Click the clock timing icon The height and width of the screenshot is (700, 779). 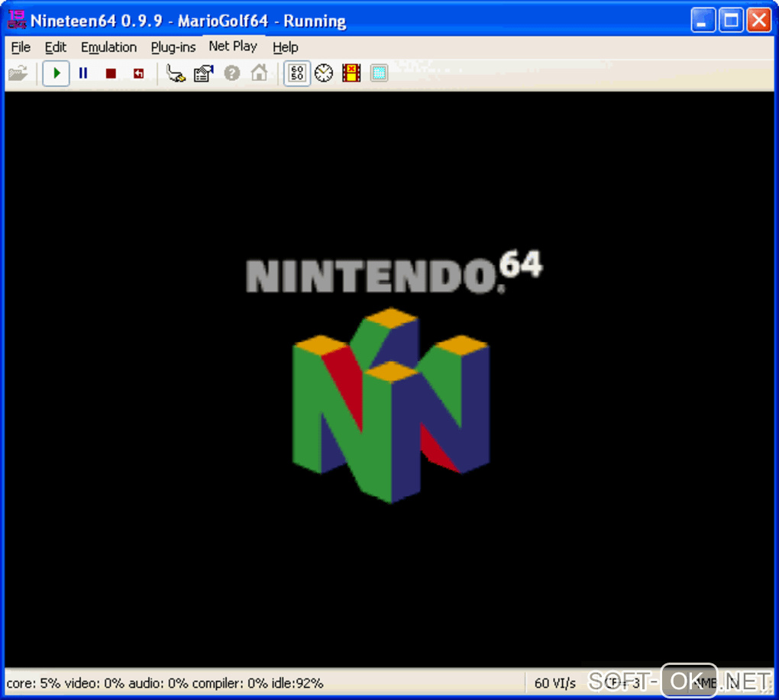[324, 73]
